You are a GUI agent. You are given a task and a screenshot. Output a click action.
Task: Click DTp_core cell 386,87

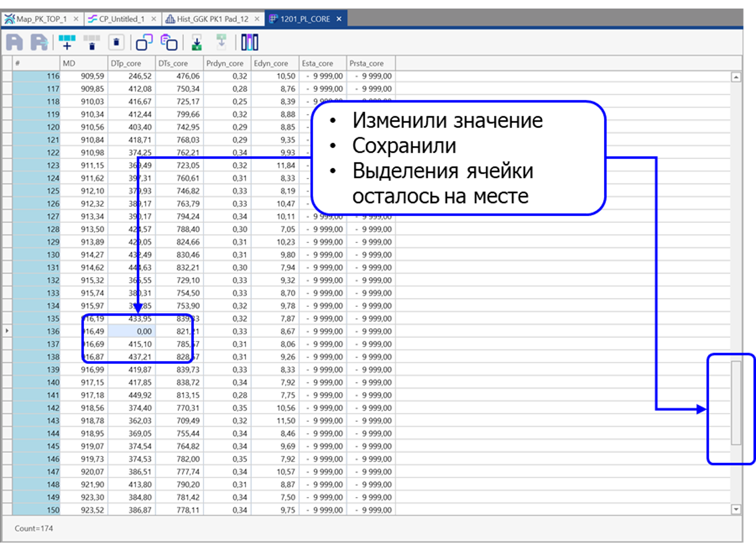132,510
